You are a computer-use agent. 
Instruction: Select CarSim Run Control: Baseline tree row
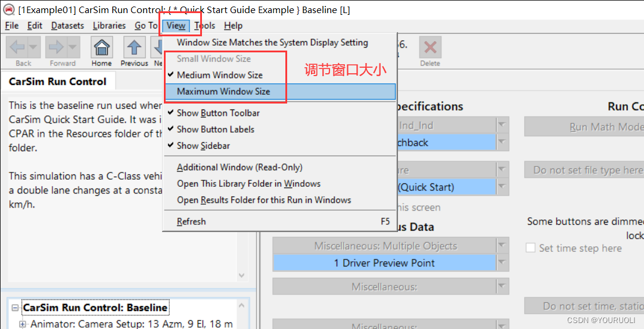pyautogui.click(x=95, y=308)
